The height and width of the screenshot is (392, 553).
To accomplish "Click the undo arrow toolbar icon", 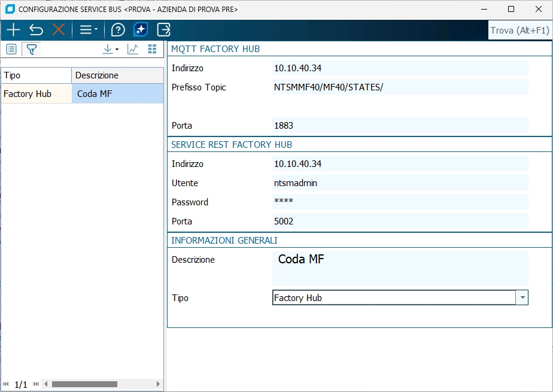I will (x=36, y=29).
